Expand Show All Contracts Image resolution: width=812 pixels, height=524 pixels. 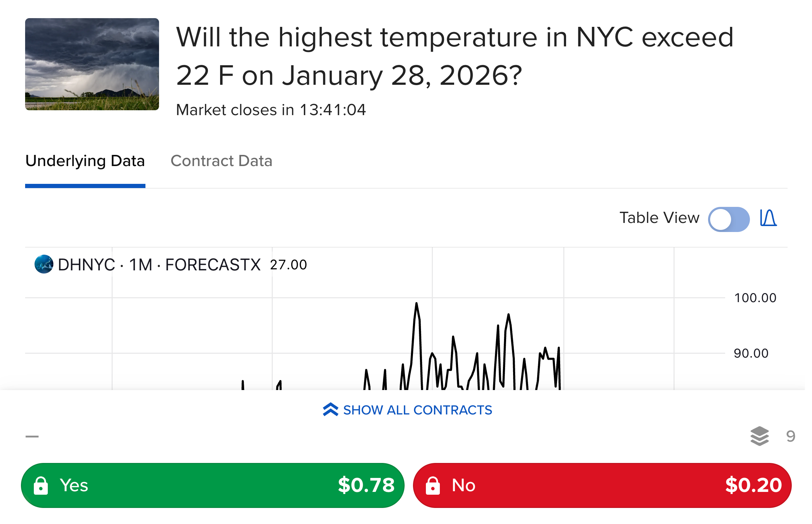(407, 410)
